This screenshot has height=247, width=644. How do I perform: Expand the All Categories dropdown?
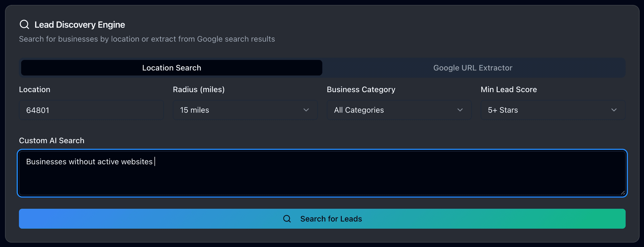(399, 110)
